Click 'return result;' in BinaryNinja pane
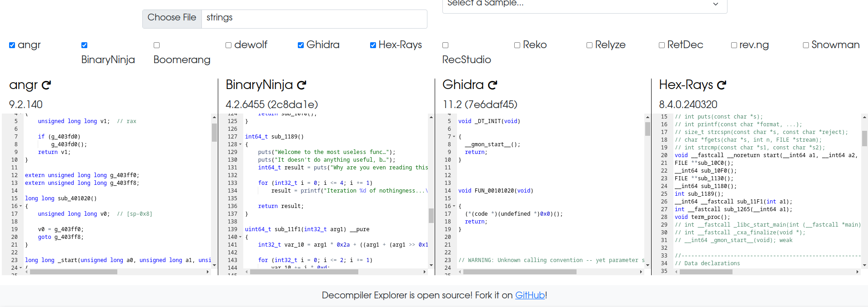868x307 pixels. click(x=281, y=206)
